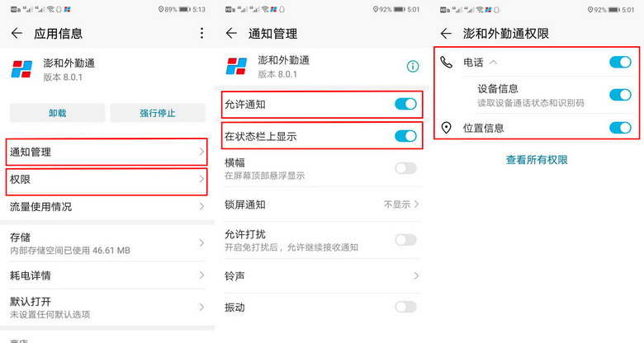Image resolution: width=644 pixels, height=343 pixels.
Task: Open 通知管理 menu entry
Action: (x=107, y=152)
